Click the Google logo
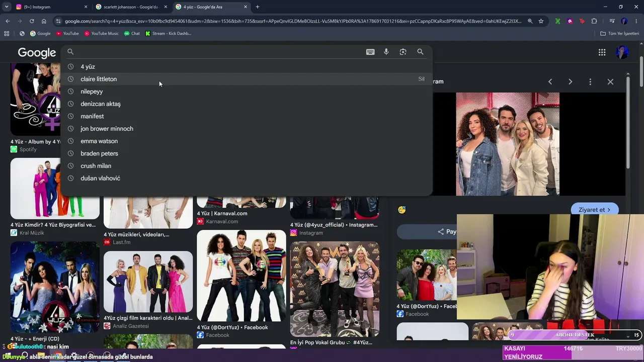The height and width of the screenshot is (362, 644). click(x=37, y=53)
